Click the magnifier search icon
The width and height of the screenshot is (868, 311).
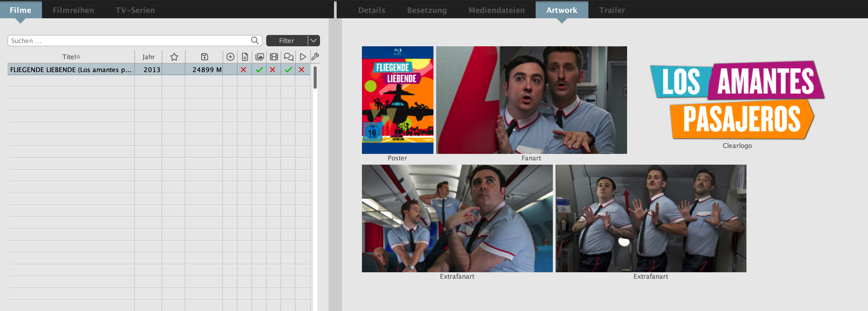pos(255,40)
